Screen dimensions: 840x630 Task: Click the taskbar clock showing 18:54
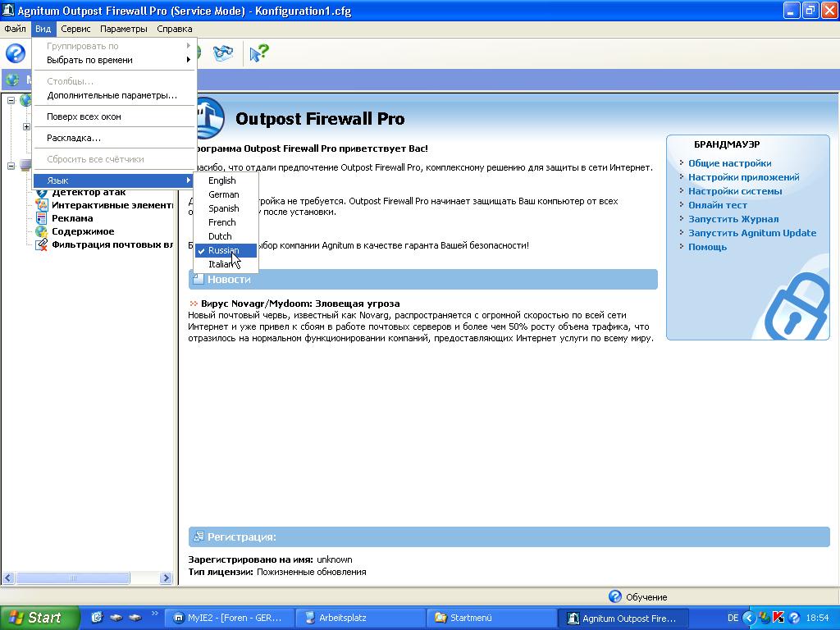click(818, 618)
